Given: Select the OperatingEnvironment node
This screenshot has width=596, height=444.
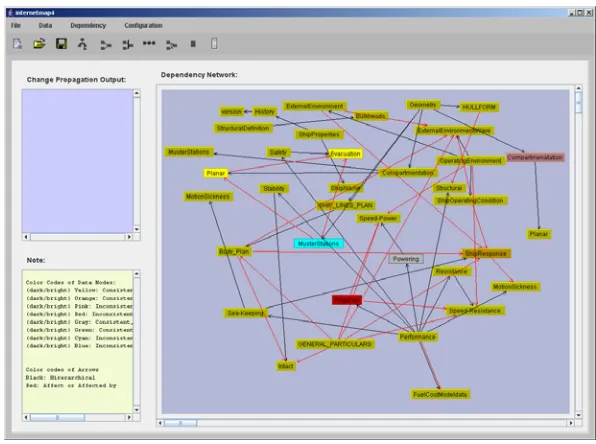Looking at the screenshot, I should (x=471, y=161).
